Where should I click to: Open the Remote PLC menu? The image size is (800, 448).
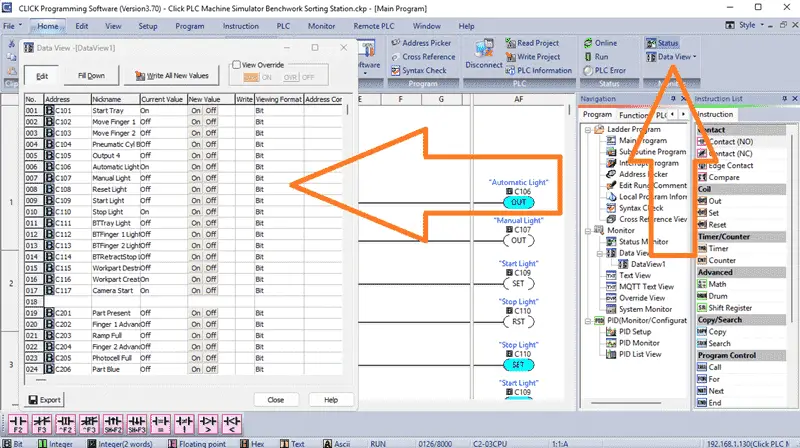pos(374,26)
